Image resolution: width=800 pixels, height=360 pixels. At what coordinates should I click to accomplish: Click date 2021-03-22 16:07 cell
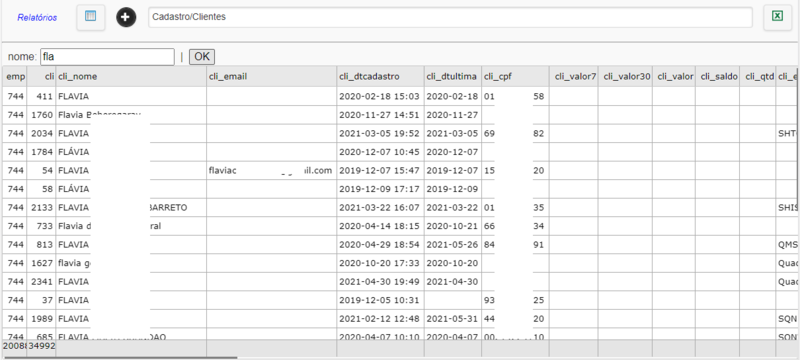click(380, 208)
